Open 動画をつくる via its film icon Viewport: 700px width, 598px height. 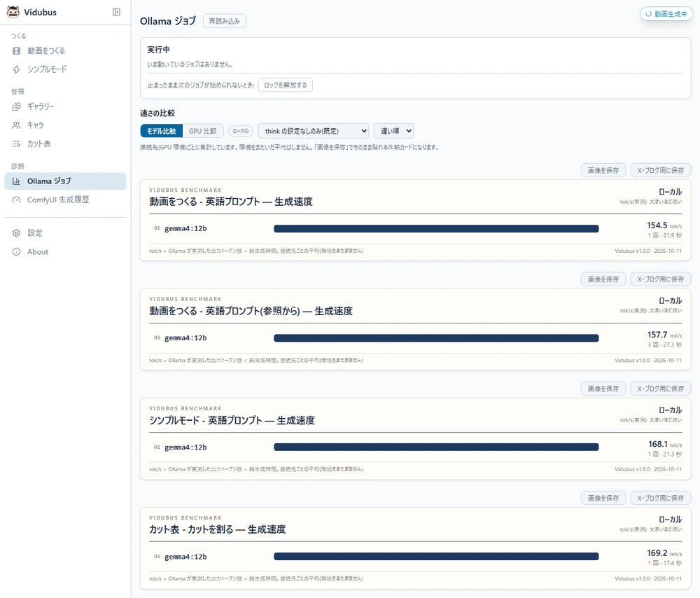pos(17,51)
